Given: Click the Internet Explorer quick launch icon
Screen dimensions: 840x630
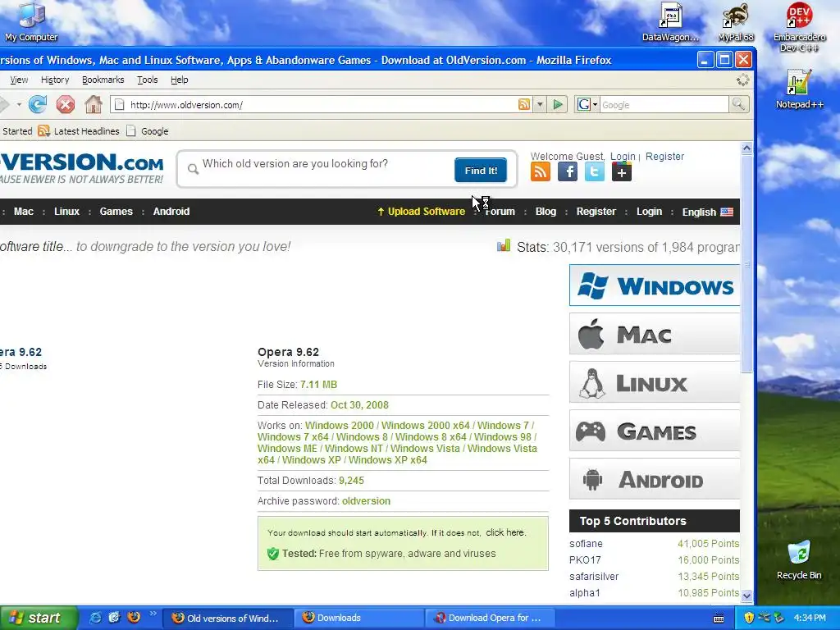Looking at the screenshot, I should [x=95, y=618].
